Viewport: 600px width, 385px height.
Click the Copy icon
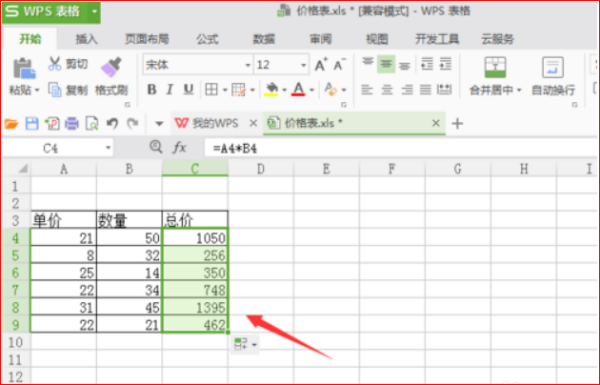[x=55, y=90]
